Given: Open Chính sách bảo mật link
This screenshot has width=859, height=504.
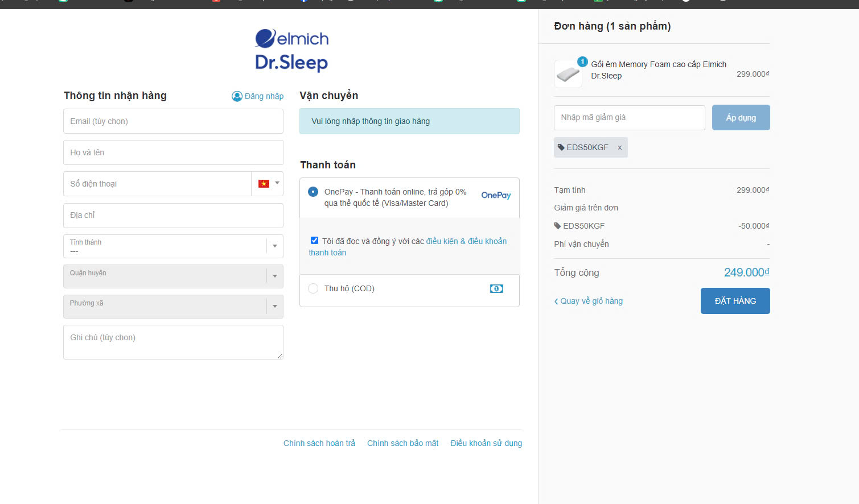Looking at the screenshot, I should [403, 443].
